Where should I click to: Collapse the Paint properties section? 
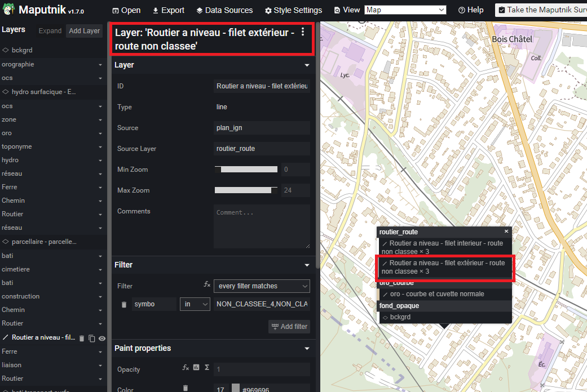pos(307,349)
